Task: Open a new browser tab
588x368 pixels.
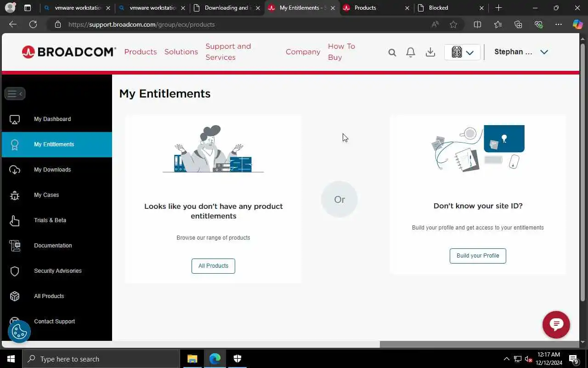Action: (499, 8)
